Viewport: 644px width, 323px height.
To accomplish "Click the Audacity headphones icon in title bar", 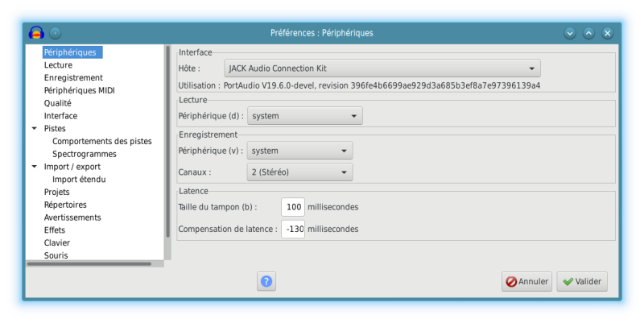I will coord(36,33).
